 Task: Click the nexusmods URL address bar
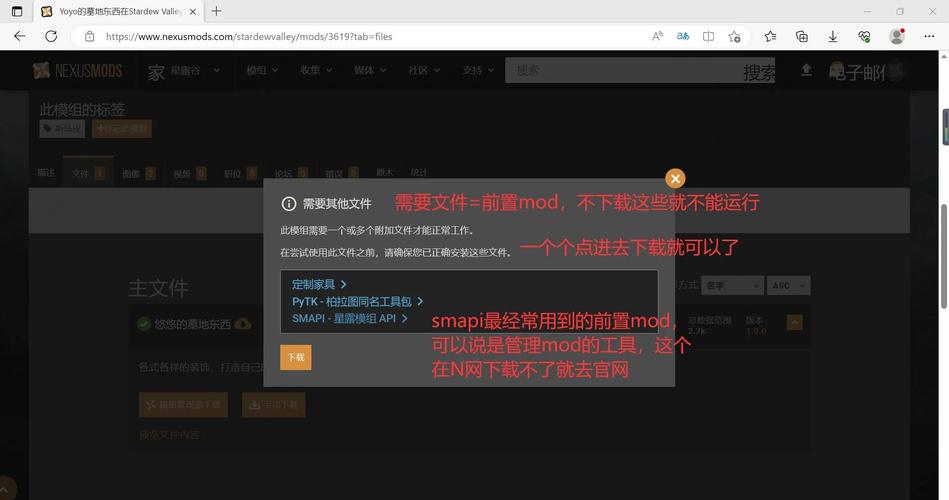click(x=249, y=36)
